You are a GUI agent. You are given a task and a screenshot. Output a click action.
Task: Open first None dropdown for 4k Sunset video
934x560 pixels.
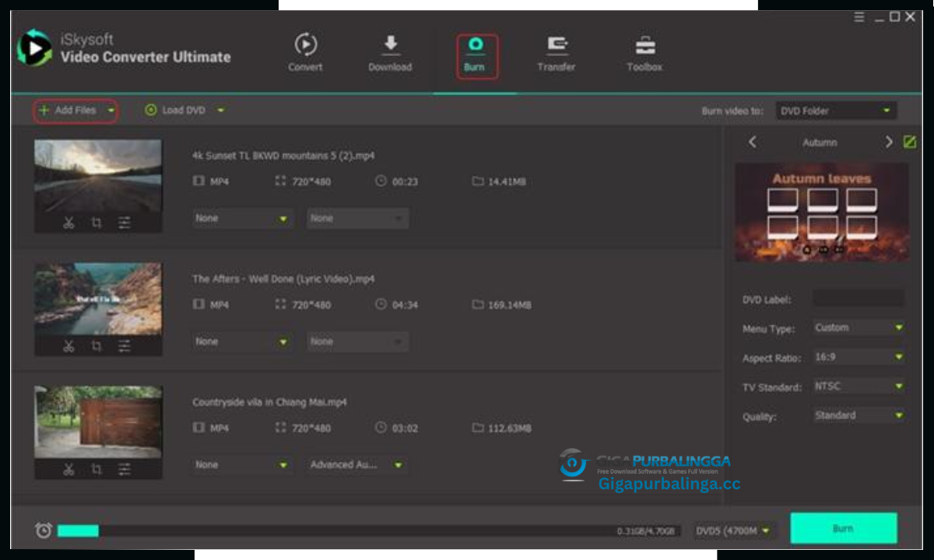click(242, 219)
